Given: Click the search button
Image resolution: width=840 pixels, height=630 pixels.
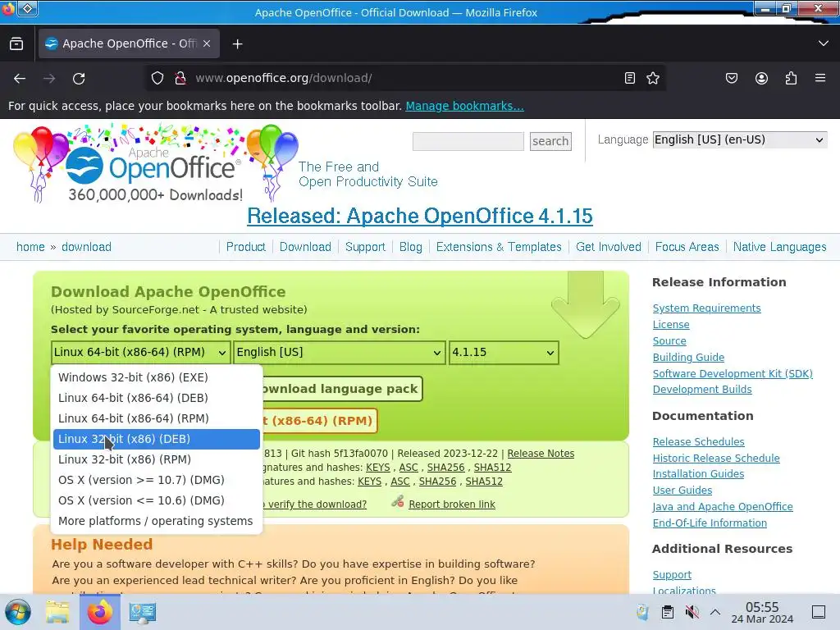Looking at the screenshot, I should [550, 141].
